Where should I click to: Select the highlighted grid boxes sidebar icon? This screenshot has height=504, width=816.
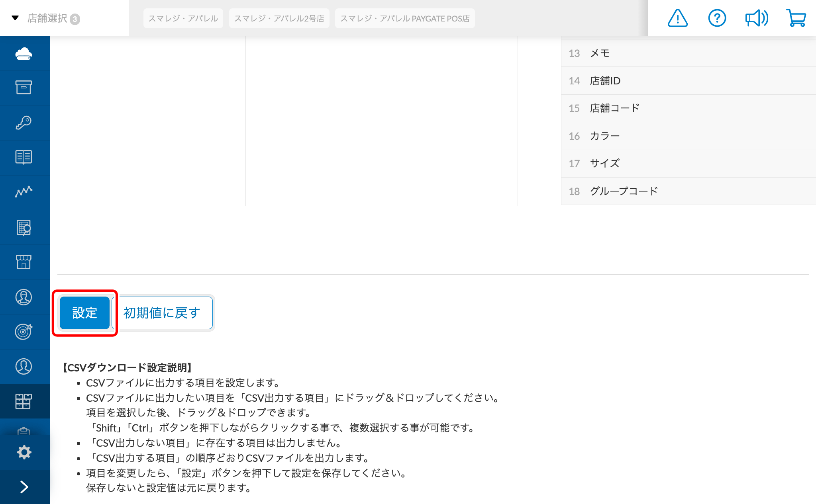pyautogui.click(x=24, y=401)
